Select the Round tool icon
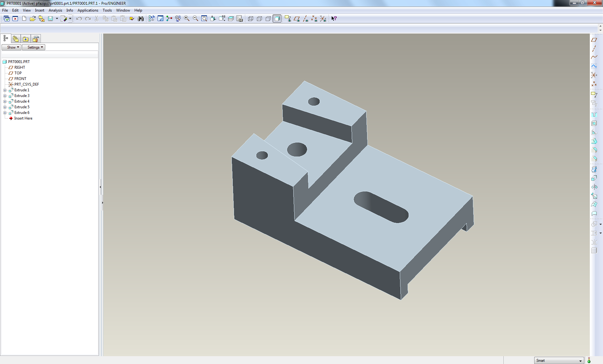The image size is (603, 364). [594, 150]
